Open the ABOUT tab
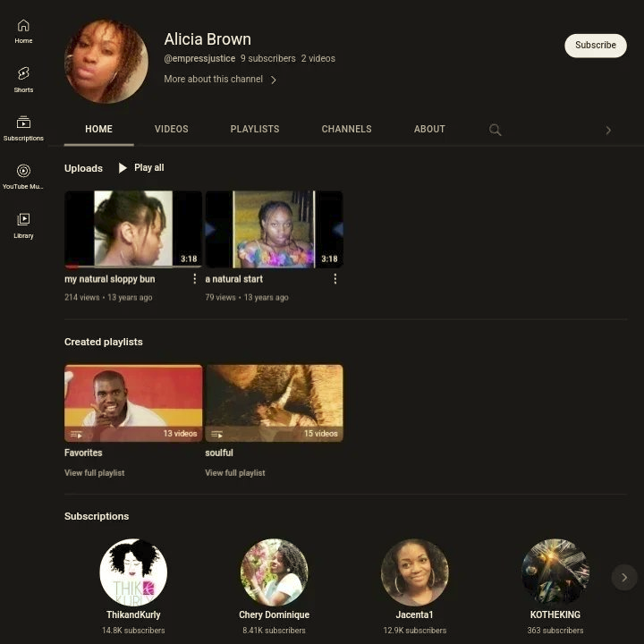The width and height of the screenshot is (644, 644). pos(429,129)
